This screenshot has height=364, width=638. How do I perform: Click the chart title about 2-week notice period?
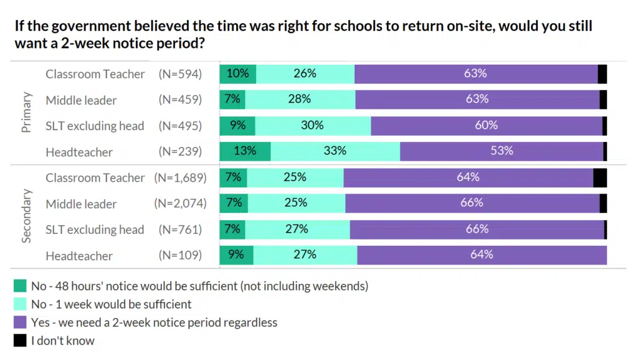point(303,35)
